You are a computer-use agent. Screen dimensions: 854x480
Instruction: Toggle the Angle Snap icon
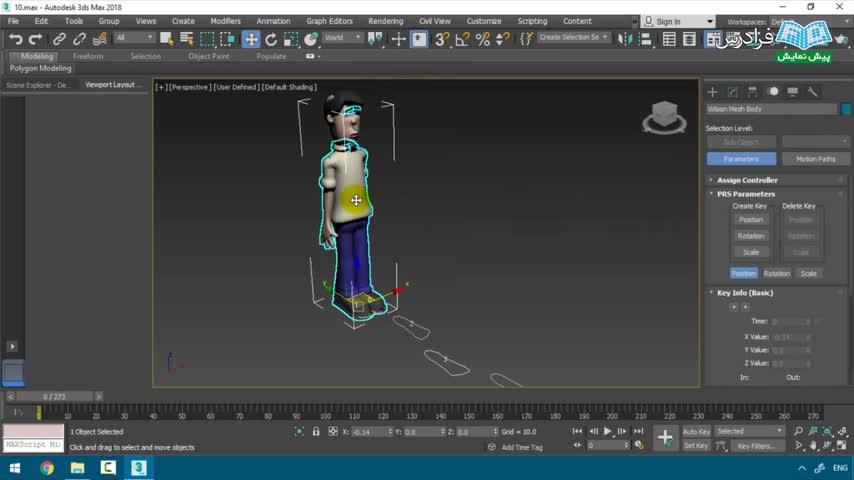click(x=462, y=39)
